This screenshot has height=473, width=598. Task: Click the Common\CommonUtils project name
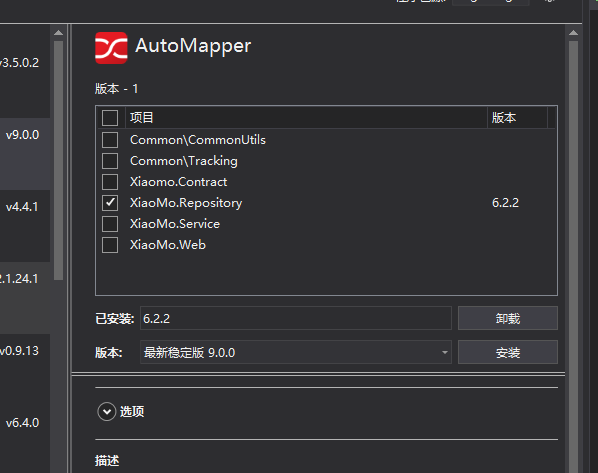pyautogui.click(x=198, y=140)
